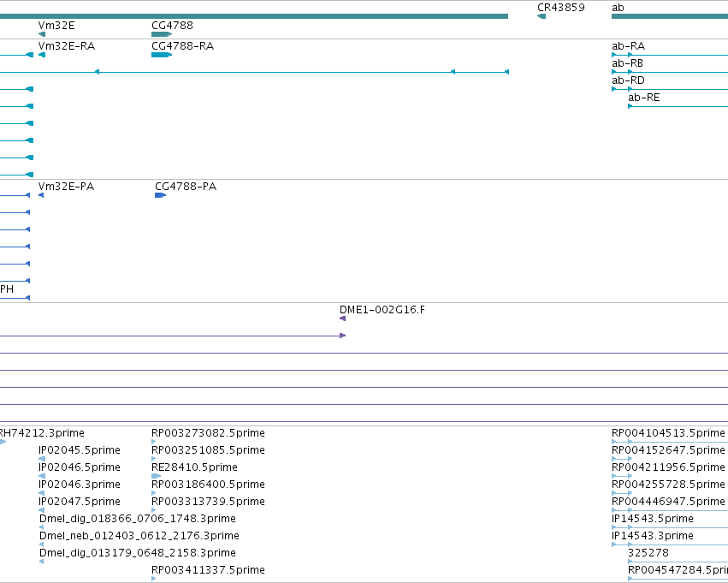This screenshot has height=583, width=728.
Task: Select the DME1-002G16.F feature label
Action: click(x=382, y=310)
